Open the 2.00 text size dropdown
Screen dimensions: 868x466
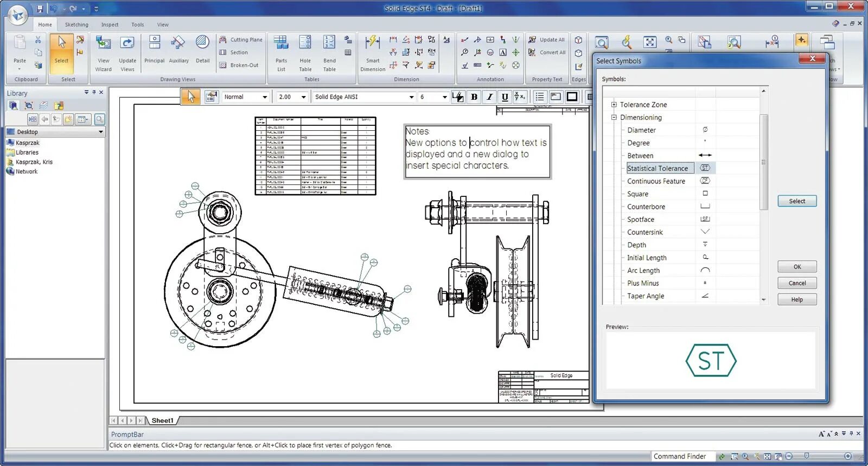(303, 97)
